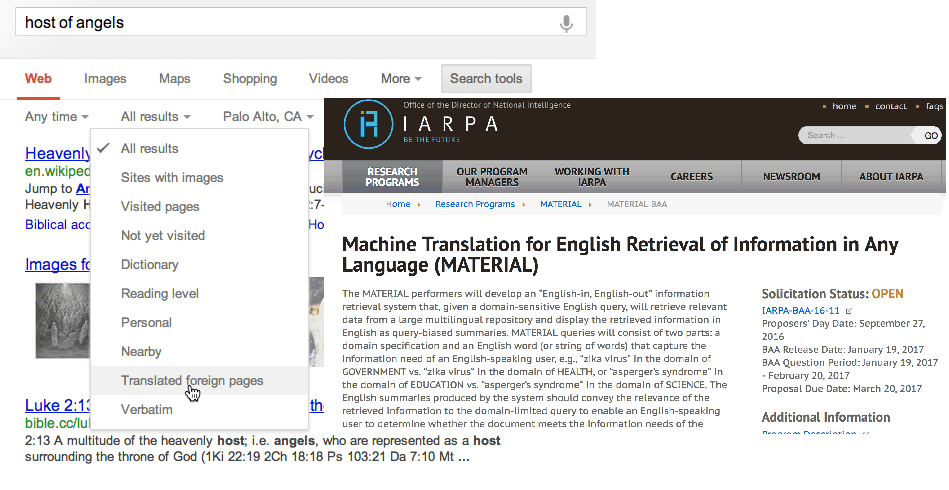This screenshot has height=490, width=949.
Task: Select 'Reading level' option
Action: pos(199,294)
